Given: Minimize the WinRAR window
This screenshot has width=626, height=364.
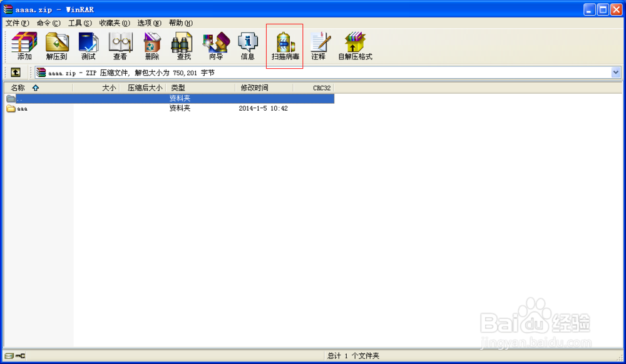Looking at the screenshot, I should point(589,9).
